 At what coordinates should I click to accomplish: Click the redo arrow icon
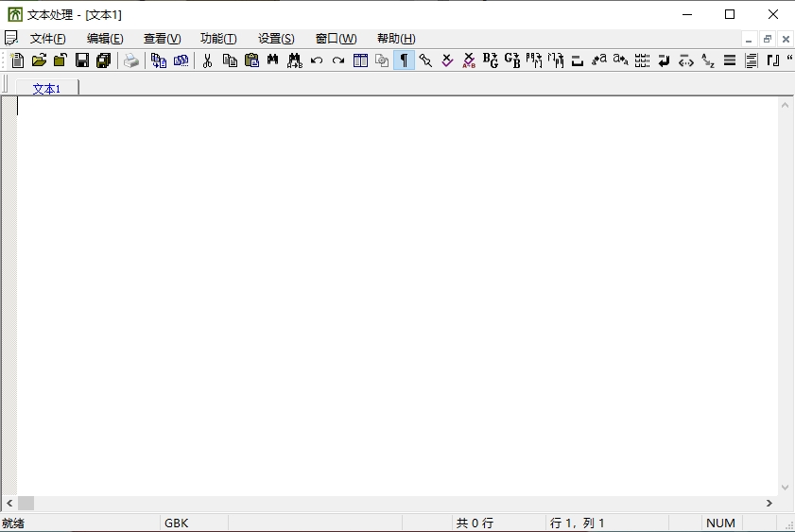338,60
